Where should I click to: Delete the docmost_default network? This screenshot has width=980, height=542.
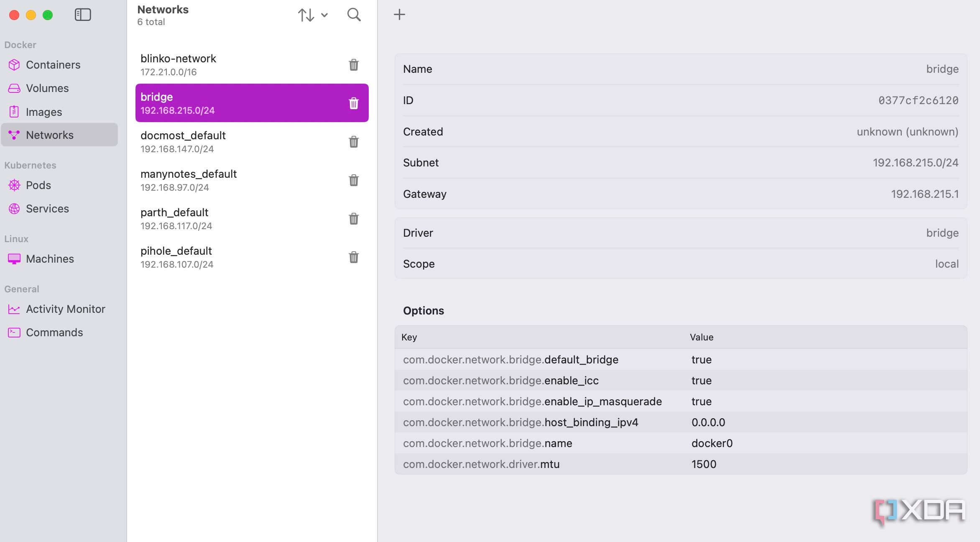pos(354,142)
